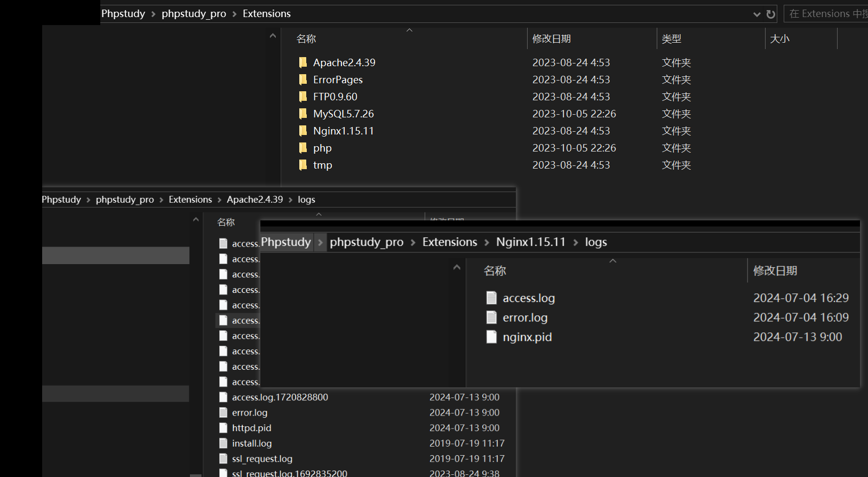Click the 2019-07-19 11:17 date of install.log
868x477 pixels.
(x=467, y=443)
